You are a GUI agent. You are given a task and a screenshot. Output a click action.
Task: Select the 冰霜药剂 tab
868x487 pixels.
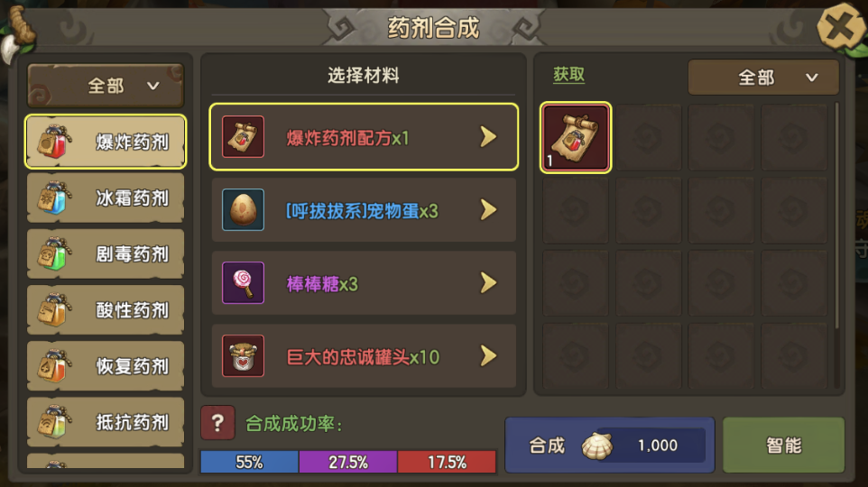tap(106, 198)
